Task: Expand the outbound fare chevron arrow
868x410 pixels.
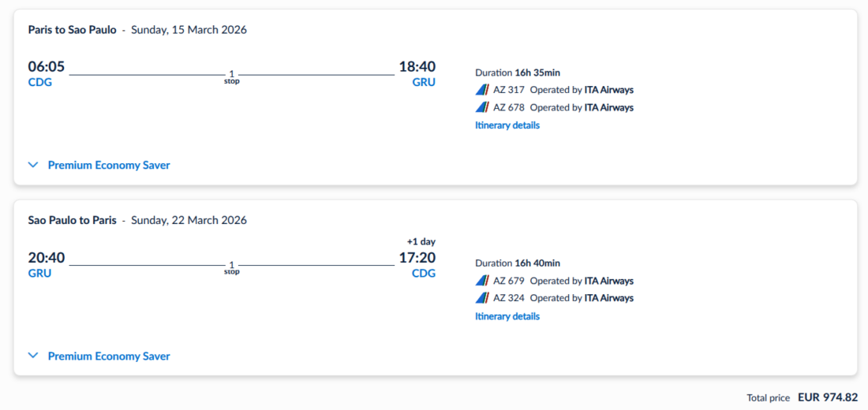Action: (33, 165)
